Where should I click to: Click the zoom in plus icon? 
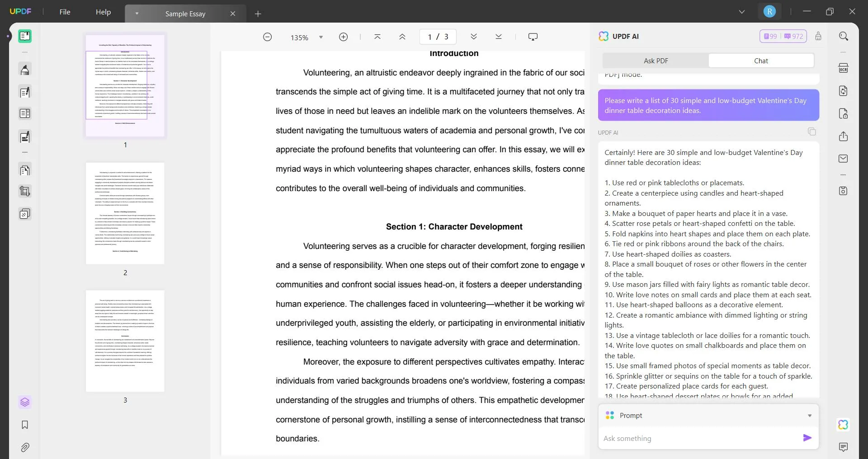point(343,37)
